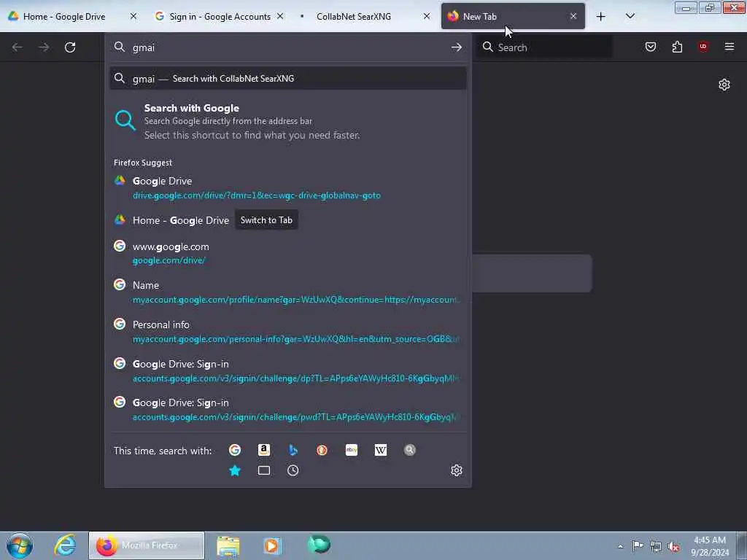Open Google Drive Sign-in challenge/dp suggestion
Screen dimensions: 747x560
[x=287, y=370]
